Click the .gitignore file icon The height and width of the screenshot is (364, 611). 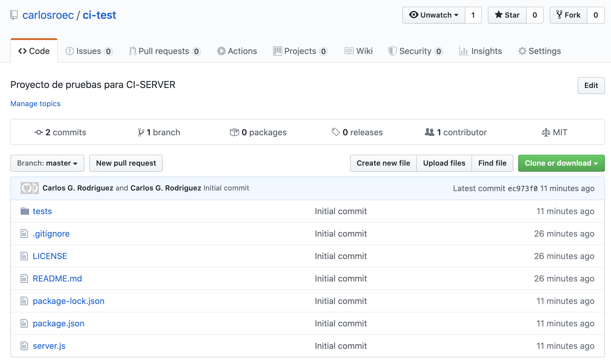coord(24,234)
